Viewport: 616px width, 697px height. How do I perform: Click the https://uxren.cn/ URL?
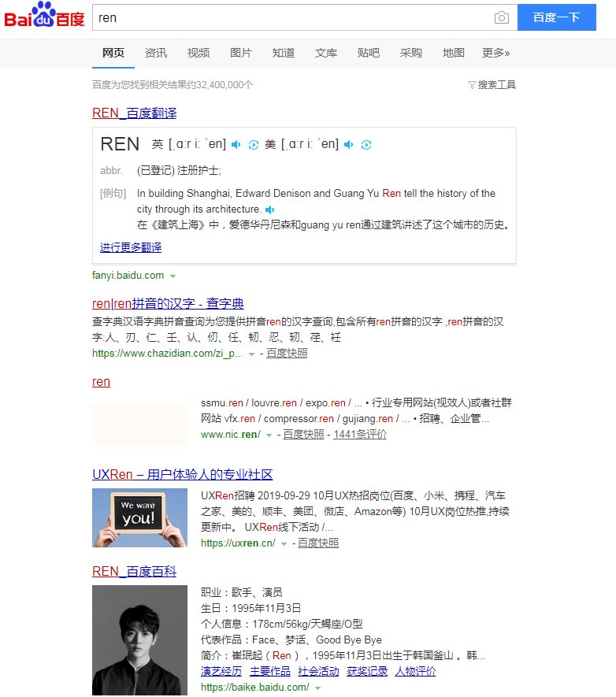pyautogui.click(x=238, y=543)
